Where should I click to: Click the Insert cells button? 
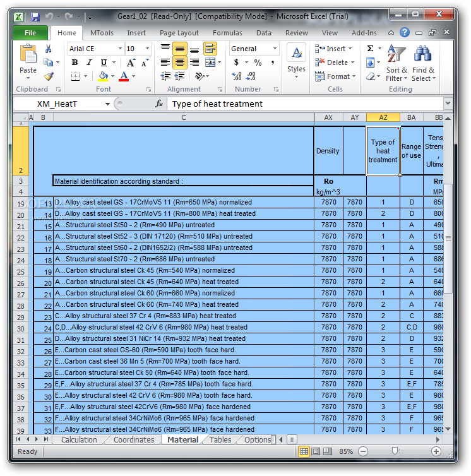[x=333, y=49]
